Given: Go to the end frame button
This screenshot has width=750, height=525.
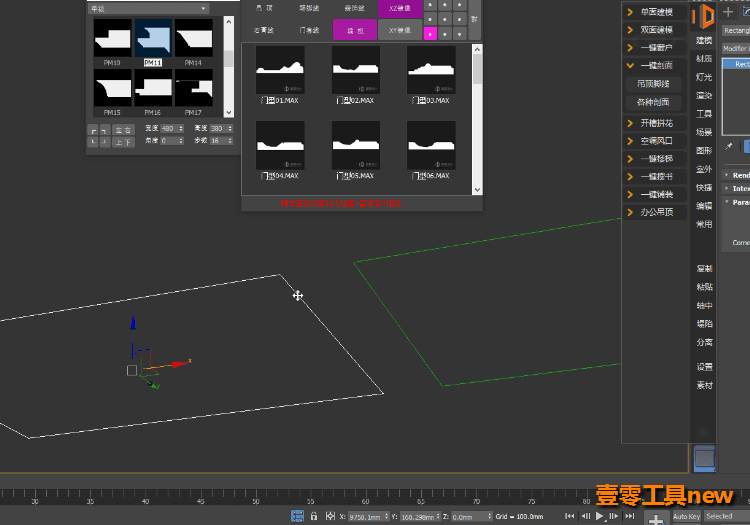Looking at the screenshot, I should 630,516.
